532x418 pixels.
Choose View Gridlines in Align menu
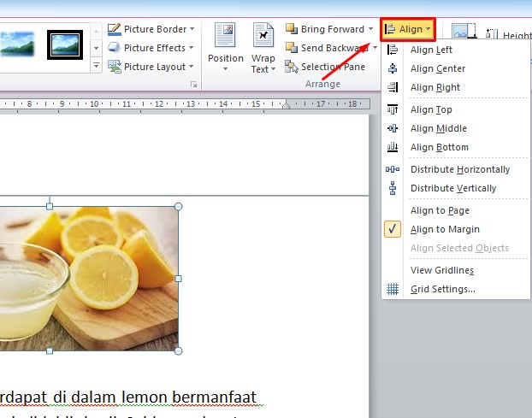(442, 270)
